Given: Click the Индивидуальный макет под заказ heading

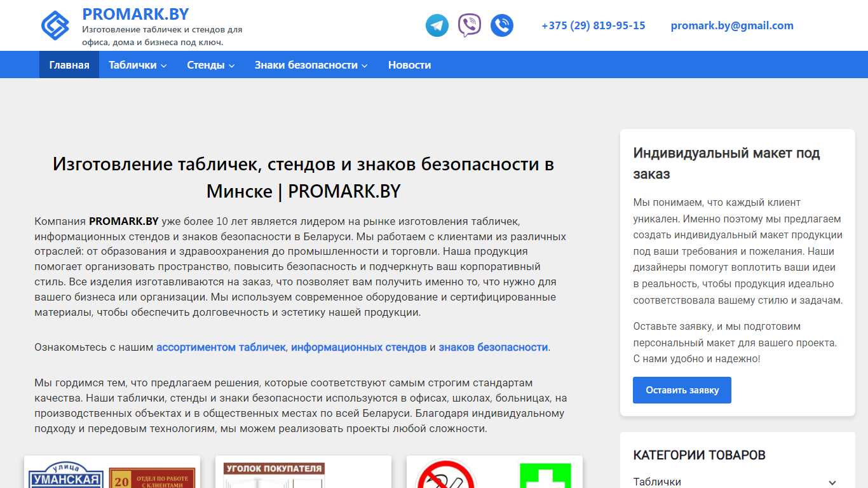Looking at the screenshot, I should point(727,163).
